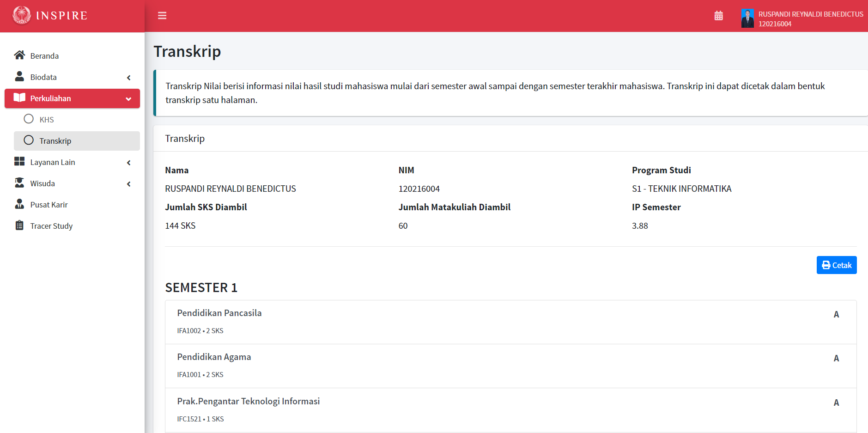Click the Perkuliahan book icon
The image size is (868, 433).
point(19,98)
